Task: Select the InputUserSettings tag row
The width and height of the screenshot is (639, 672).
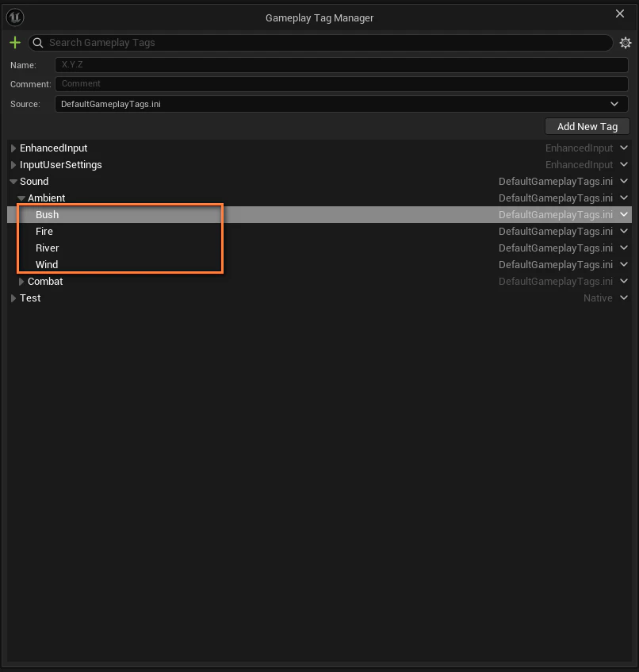Action: pos(319,165)
